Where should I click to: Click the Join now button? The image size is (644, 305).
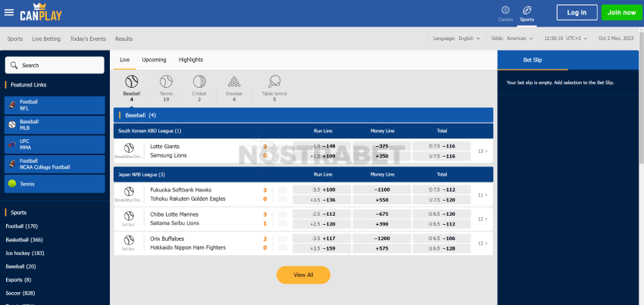point(621,12)
